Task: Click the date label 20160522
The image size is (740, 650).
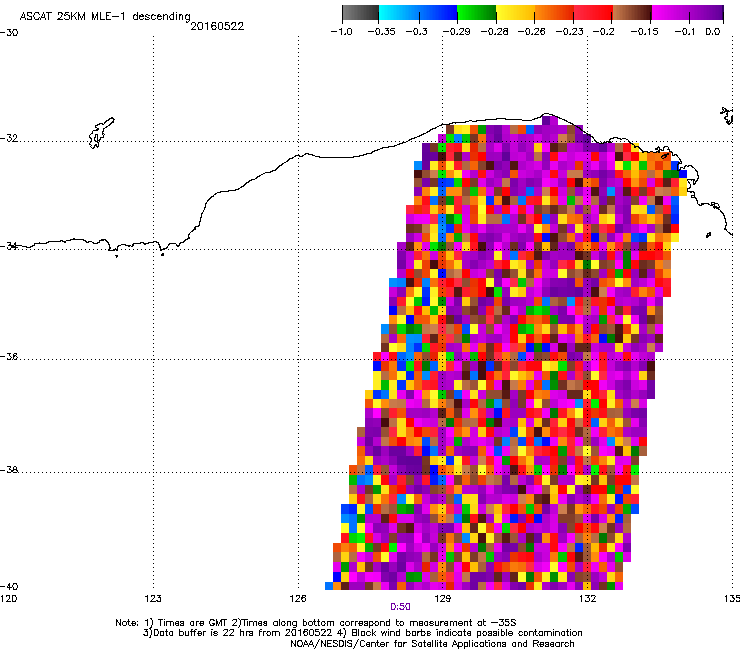Action: click(217, 26)
